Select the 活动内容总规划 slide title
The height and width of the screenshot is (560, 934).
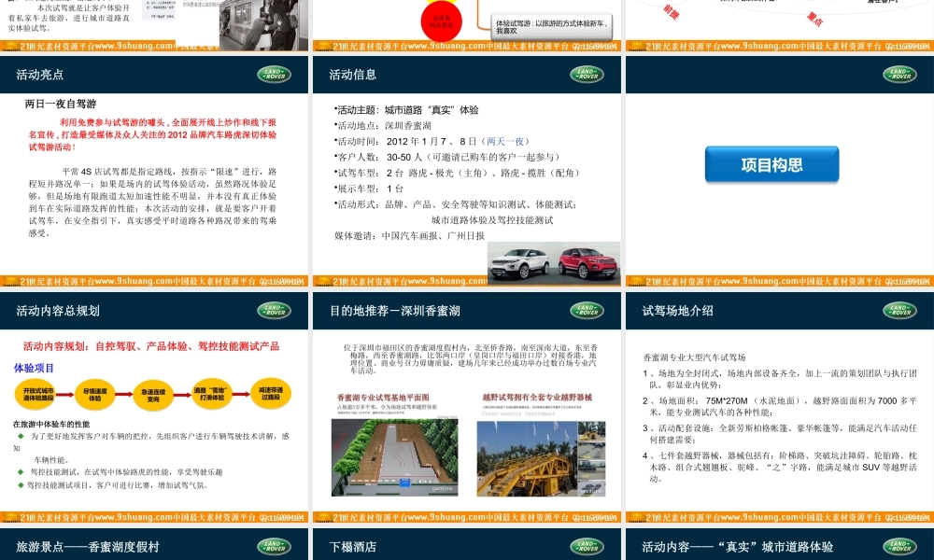pyautogui.click(x=58, y=310)
